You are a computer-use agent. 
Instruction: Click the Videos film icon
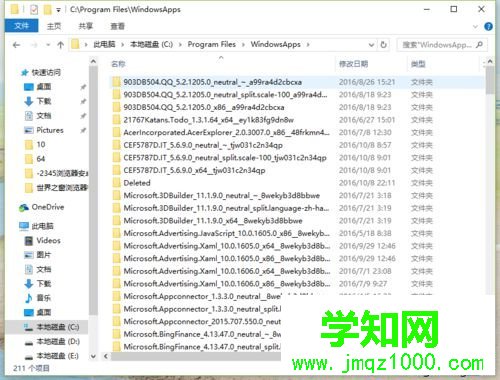click(29, 241)
